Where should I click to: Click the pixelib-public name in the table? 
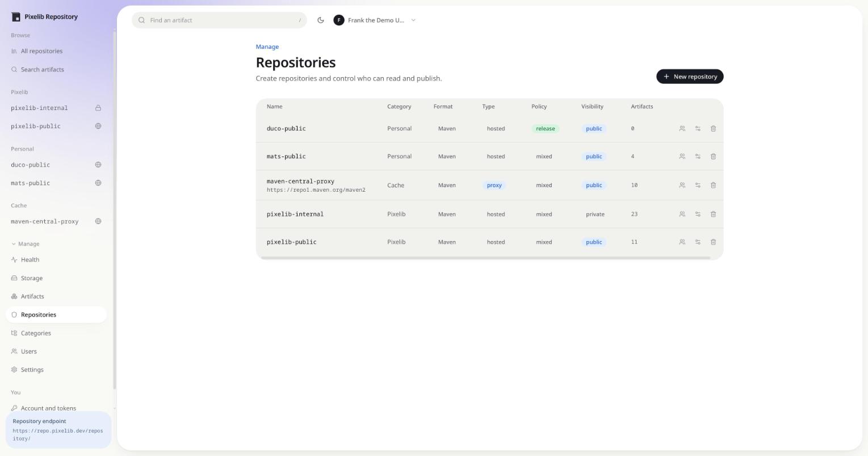point(292,242)
